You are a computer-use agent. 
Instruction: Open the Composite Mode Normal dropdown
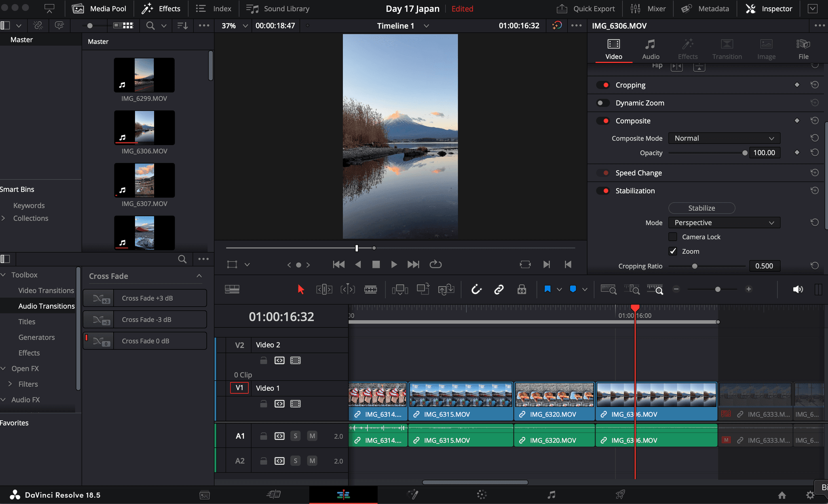tap(724, 138)
